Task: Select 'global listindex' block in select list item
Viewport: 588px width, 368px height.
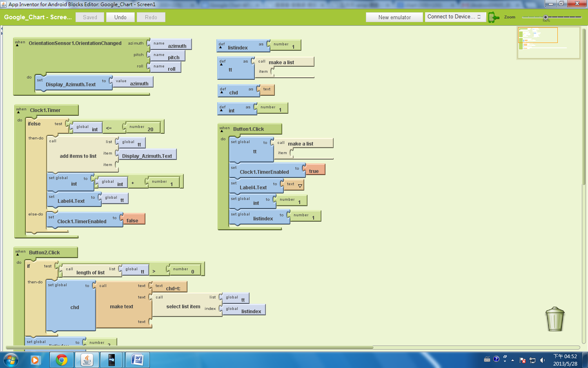Action: tap(243, 310)
